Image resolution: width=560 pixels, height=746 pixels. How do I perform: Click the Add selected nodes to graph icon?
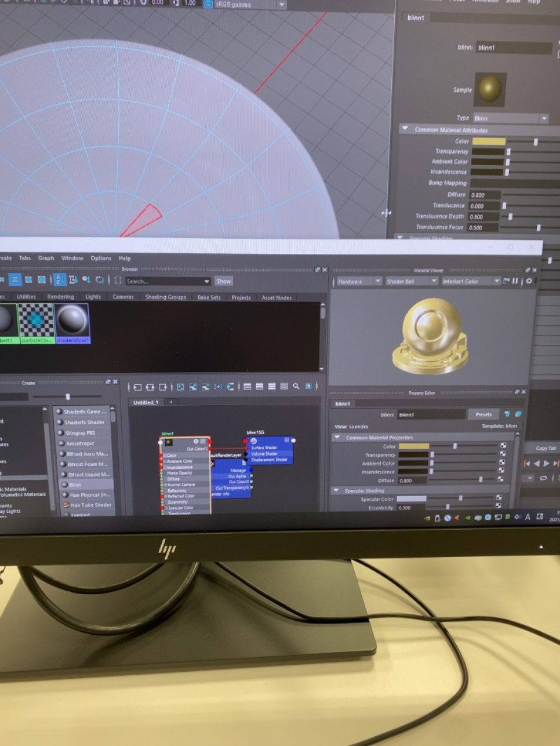193,387
